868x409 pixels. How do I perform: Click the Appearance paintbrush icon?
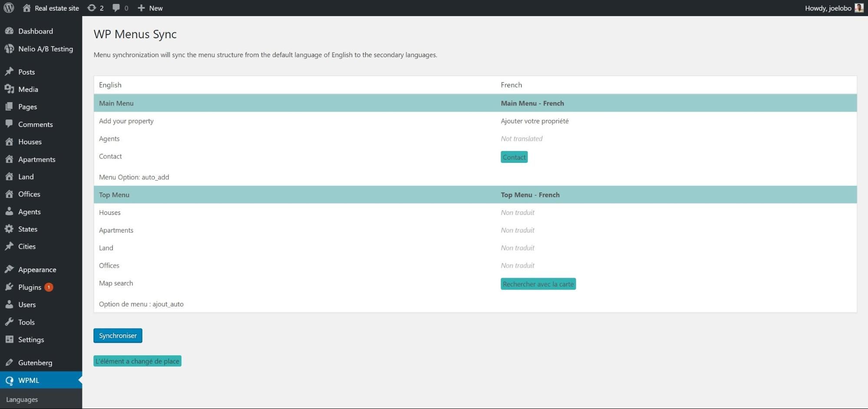click(9, 270)
